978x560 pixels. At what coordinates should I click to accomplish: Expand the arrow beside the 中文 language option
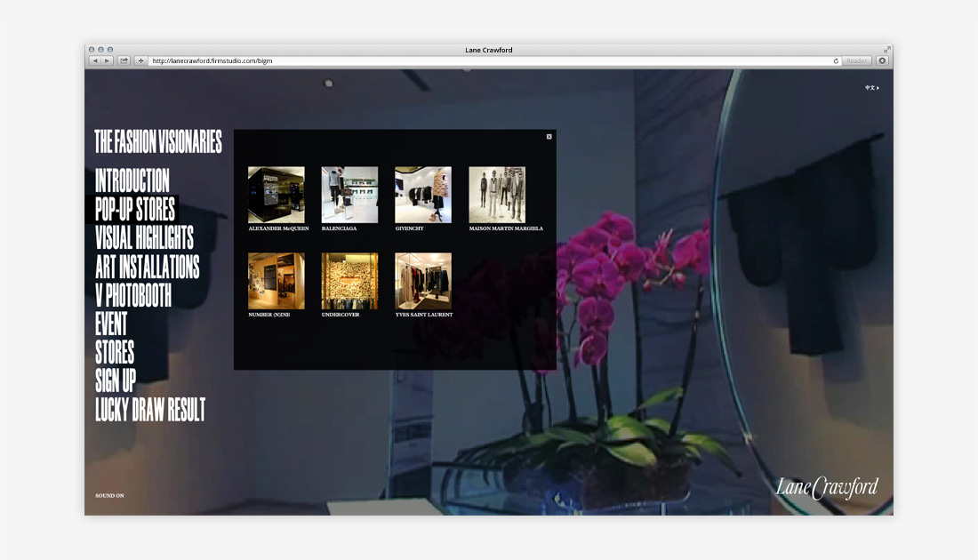[x=878, y=87]
